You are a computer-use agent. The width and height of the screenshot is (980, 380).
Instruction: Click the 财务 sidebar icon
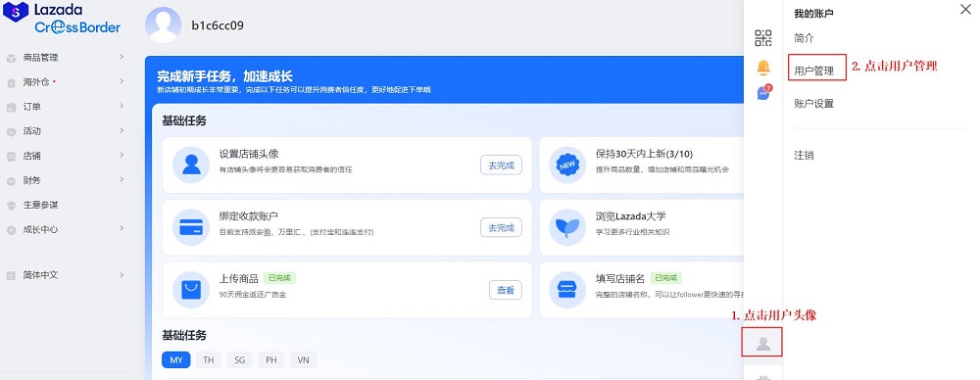(x=11, y=180)
